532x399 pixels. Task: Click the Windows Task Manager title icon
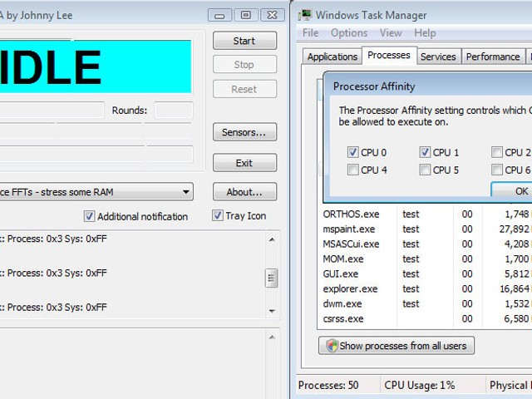(305, 15)
